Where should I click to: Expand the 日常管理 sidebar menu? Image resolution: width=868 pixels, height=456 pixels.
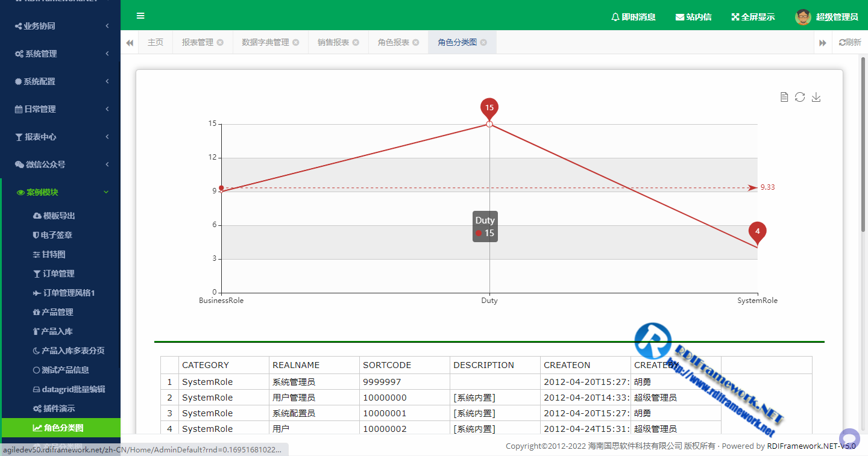(x=60, y=109)
